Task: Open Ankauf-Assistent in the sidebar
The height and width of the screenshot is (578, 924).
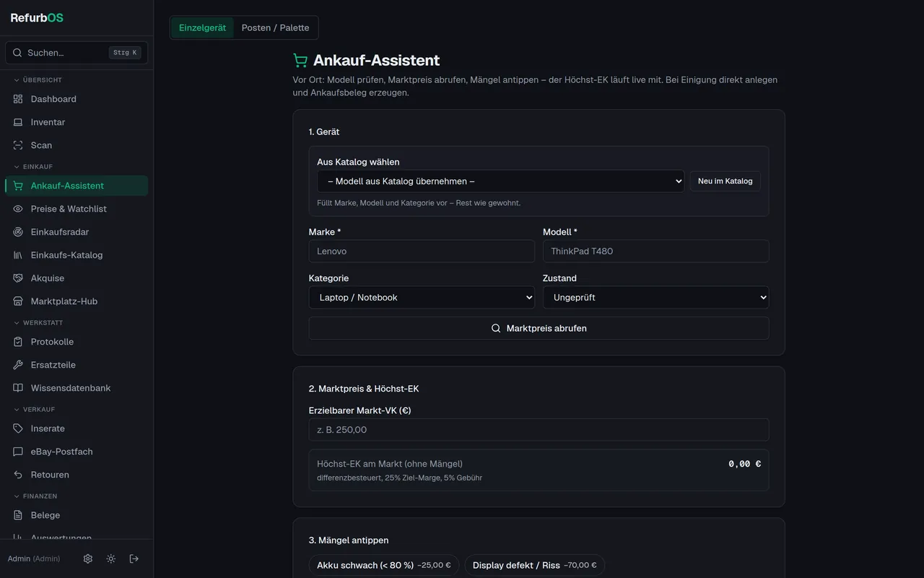Action: point(77,186)
